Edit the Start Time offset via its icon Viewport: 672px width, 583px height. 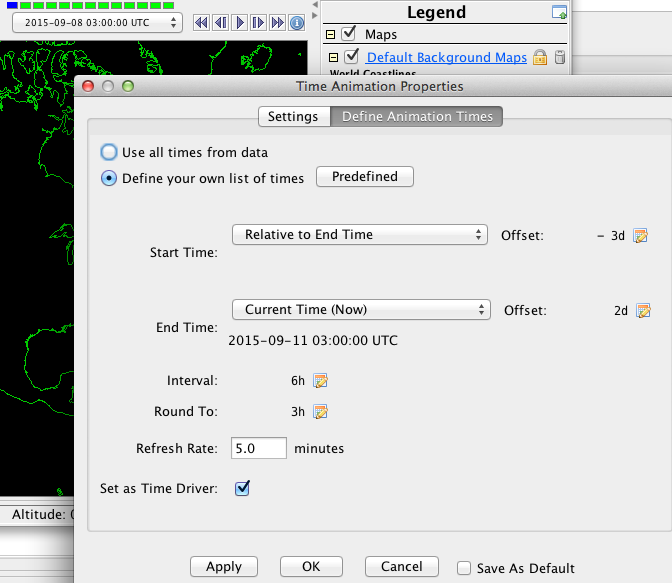pyautogui.click(x=641, y=236)
